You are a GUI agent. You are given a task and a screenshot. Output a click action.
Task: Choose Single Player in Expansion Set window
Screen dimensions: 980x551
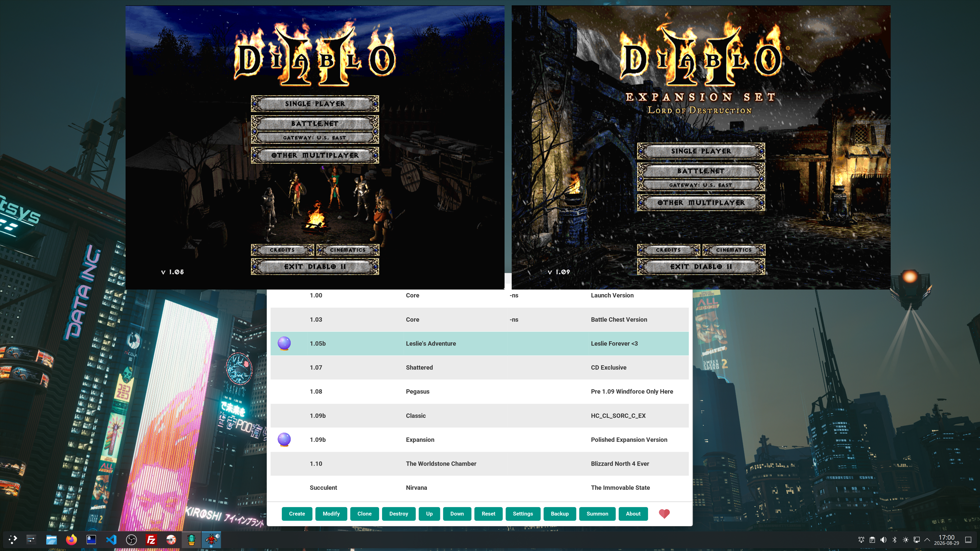coord(701,151)
